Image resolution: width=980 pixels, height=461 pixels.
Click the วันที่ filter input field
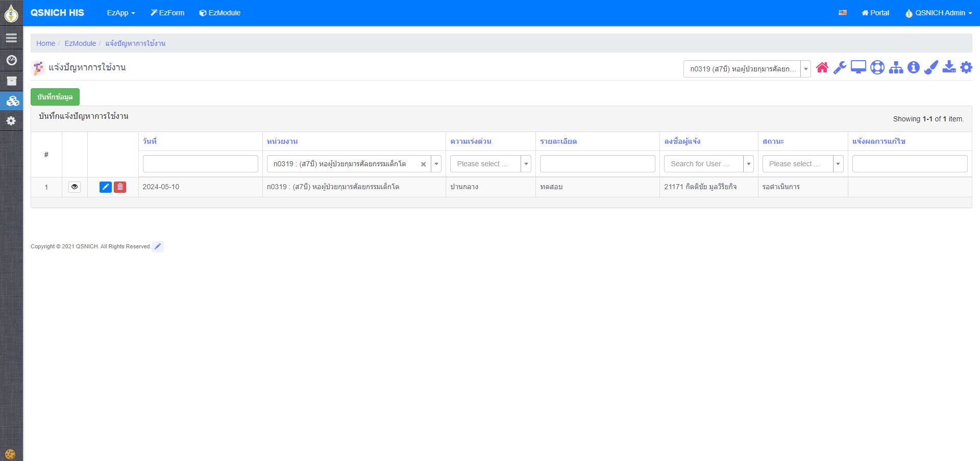(200, 164)
